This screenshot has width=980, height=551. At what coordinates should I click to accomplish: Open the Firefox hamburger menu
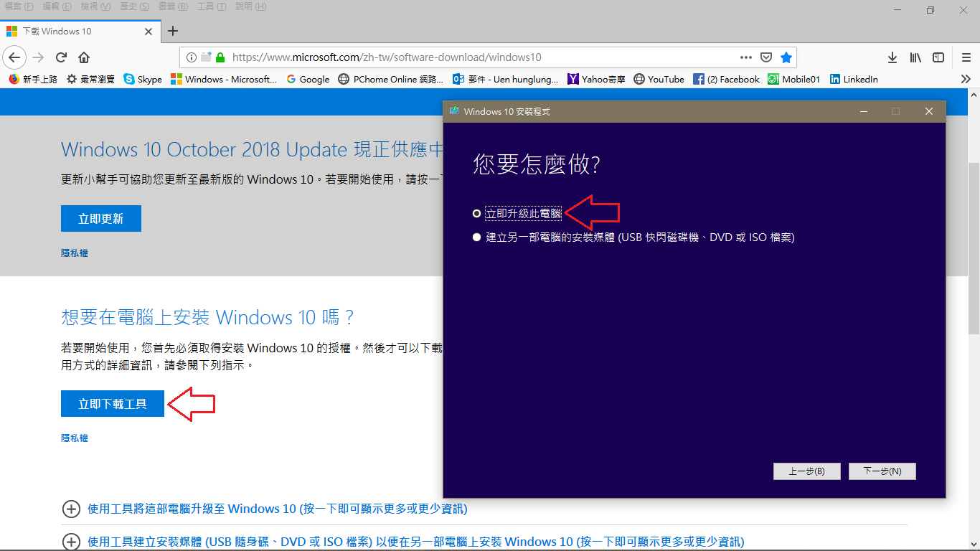[966, 57]
